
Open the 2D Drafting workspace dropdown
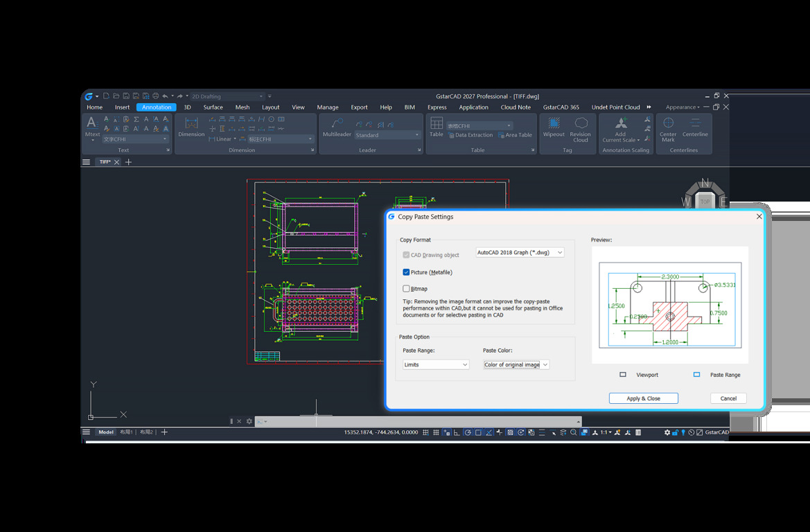coord(227,96)
